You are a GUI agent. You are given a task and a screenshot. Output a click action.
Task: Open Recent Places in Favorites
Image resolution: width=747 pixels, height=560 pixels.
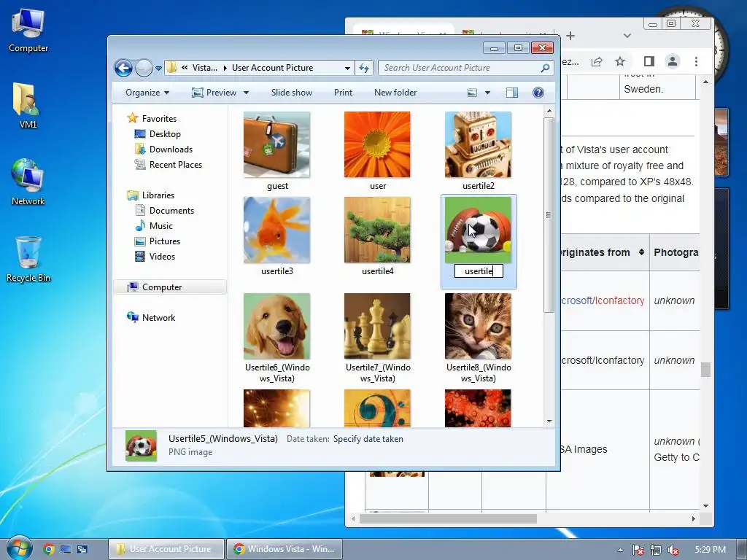point(169,164)
